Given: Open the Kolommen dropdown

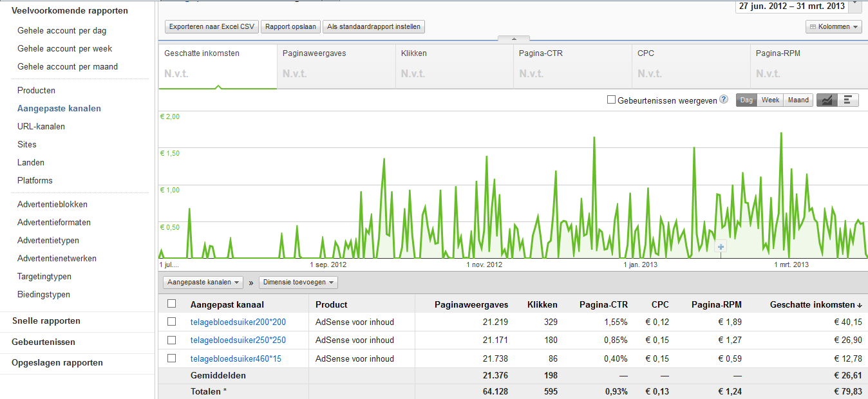Looking at the screenshot, I should [834, 26].
